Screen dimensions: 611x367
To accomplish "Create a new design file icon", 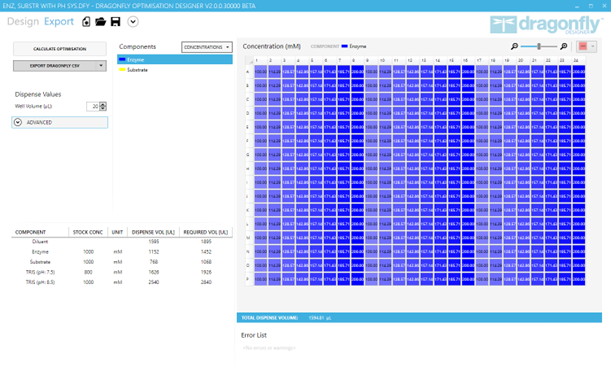I will click(x=86, y=22).
